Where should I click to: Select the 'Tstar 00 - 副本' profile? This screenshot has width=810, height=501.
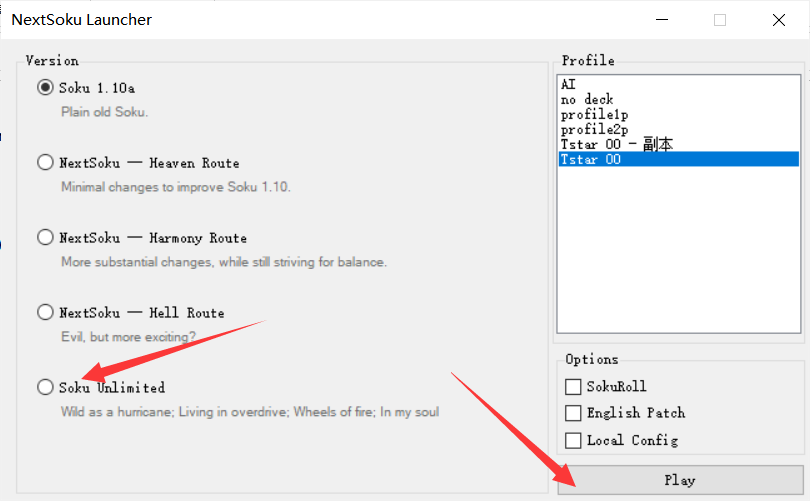coord(616,145)
